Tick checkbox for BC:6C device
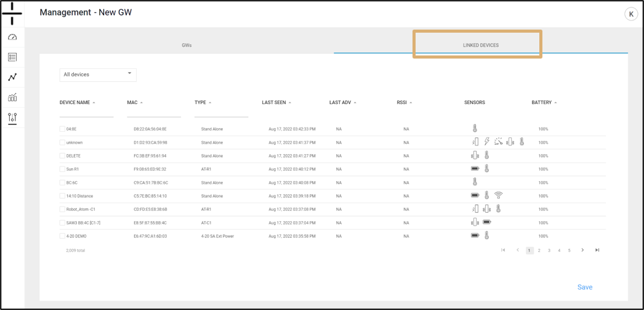The image size is (644, 310). 62,182
